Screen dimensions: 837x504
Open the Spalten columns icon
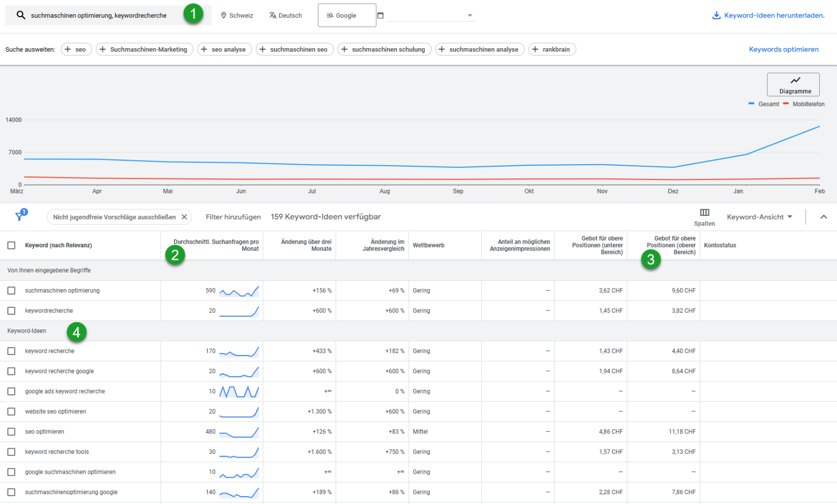coord(705,212)
